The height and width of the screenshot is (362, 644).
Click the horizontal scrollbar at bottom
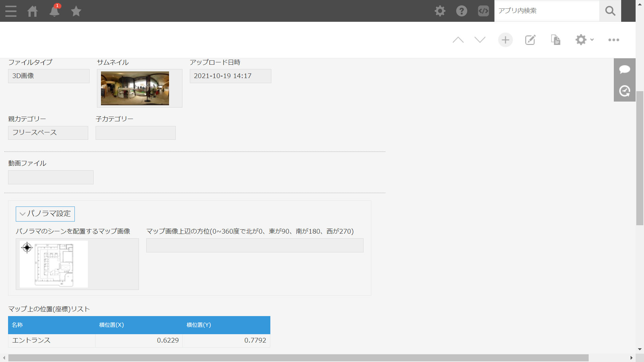[x=298, y=358]
